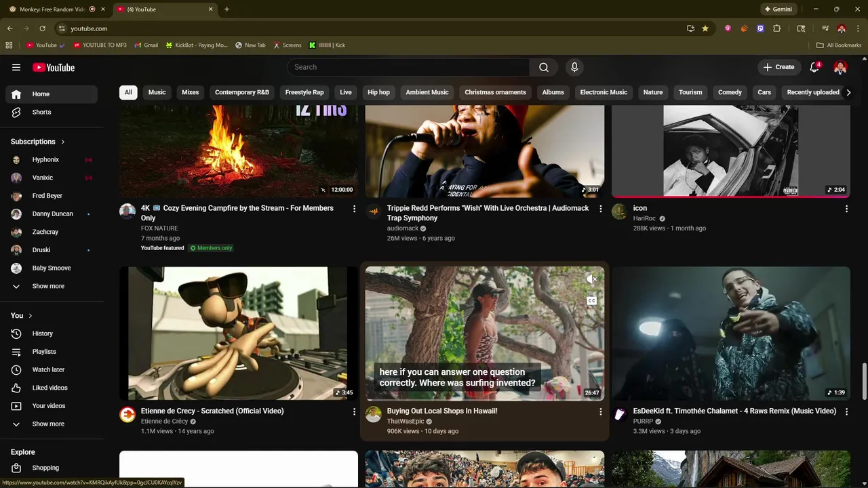Image resolution: width=868 pixels, height=488 pixels.
Task: Open the HariRoc channel link
Action: [645, 219]
